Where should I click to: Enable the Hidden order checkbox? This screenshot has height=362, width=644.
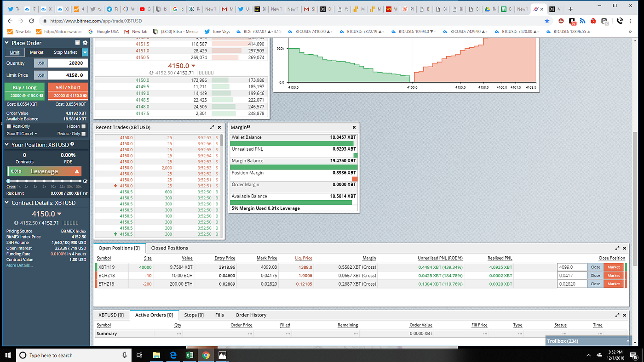point(83,126)
